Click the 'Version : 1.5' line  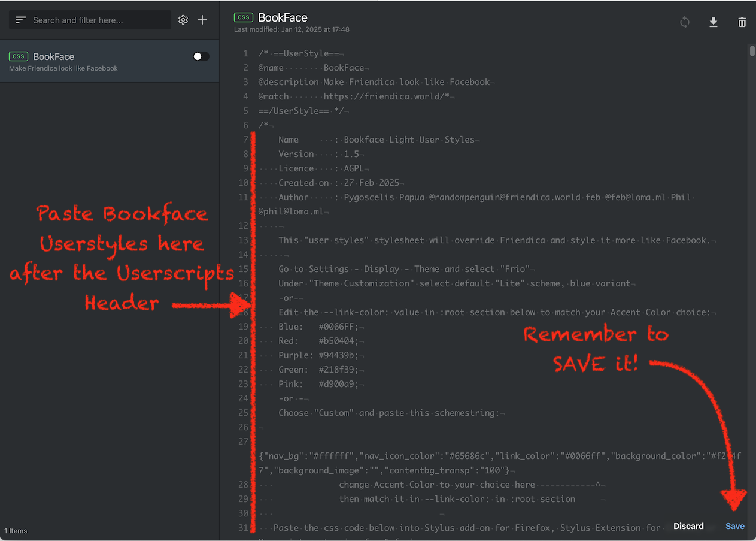tap(321, 154)
